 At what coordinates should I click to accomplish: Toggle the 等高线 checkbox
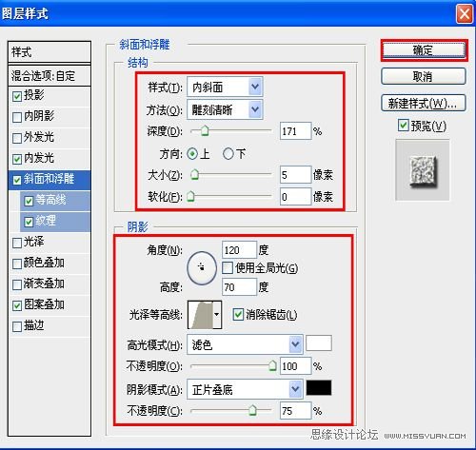pos(29,201)
